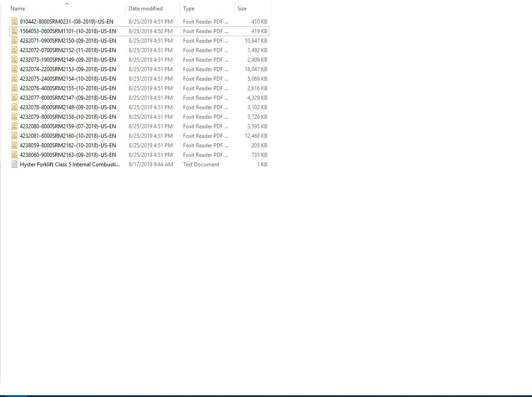Click the PDF icon for 4232074-2200SRM2153

[14, 69]
